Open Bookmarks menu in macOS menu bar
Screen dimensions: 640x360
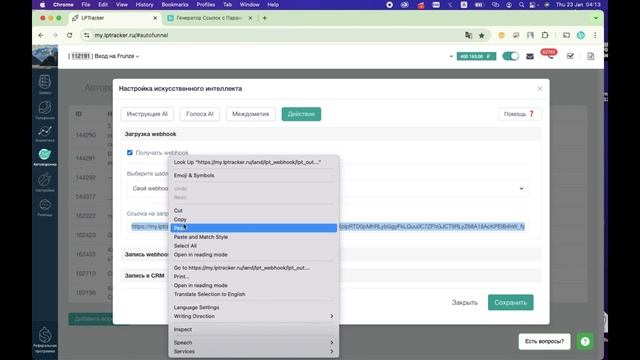tap(175, 5)
